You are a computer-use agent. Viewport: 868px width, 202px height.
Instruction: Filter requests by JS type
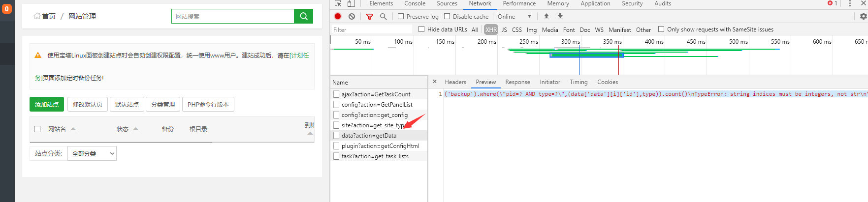[504, 29]
